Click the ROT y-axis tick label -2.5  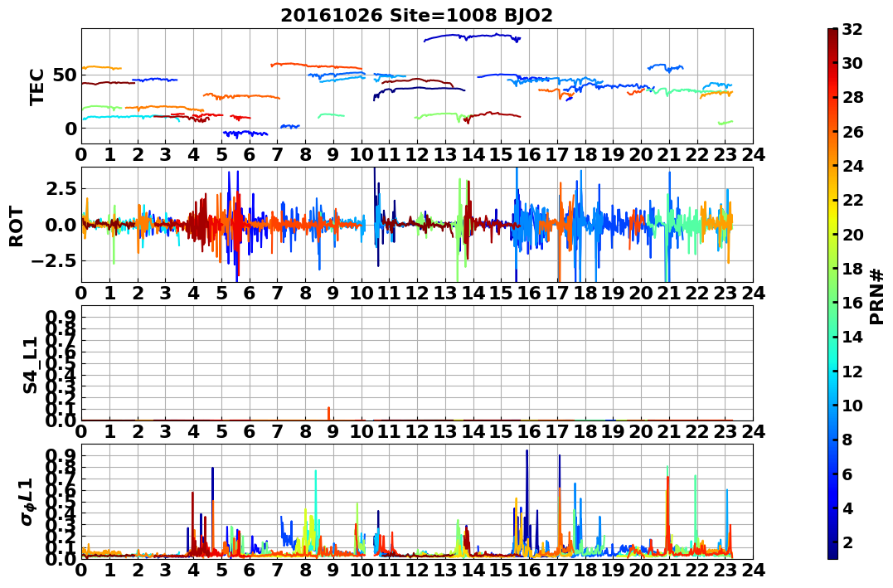click(x=54, y=261)
